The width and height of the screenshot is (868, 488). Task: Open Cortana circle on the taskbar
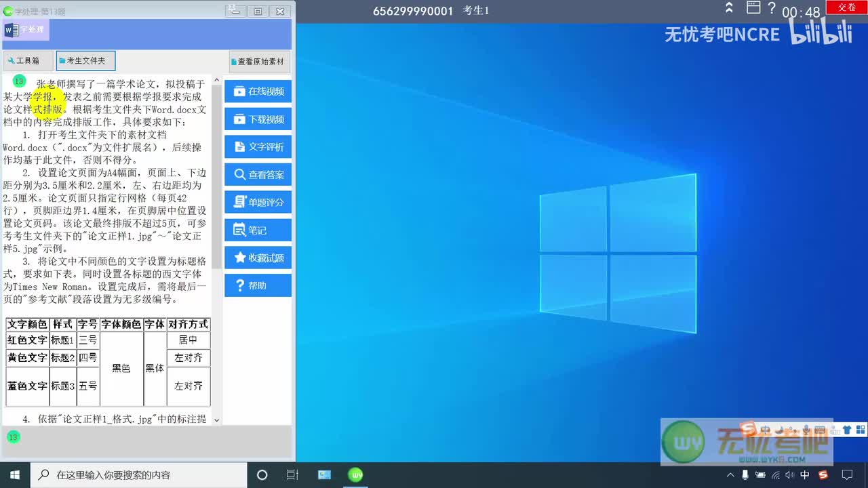pyautogui.click(x=262, y=475)
